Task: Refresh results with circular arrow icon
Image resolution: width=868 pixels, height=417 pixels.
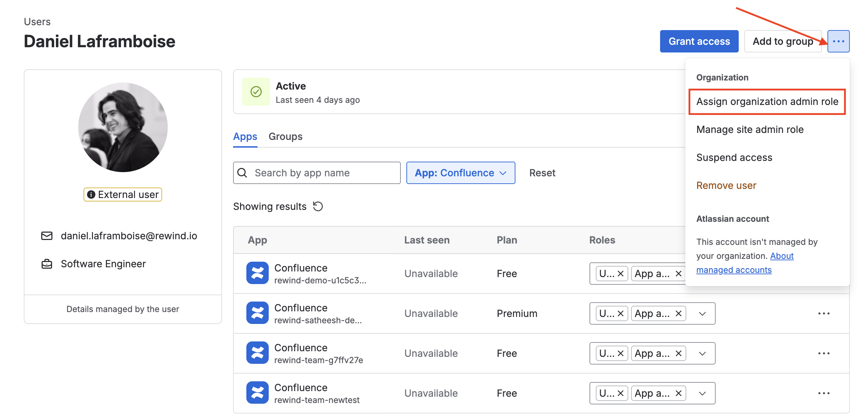Action: [x=318, y=206]
